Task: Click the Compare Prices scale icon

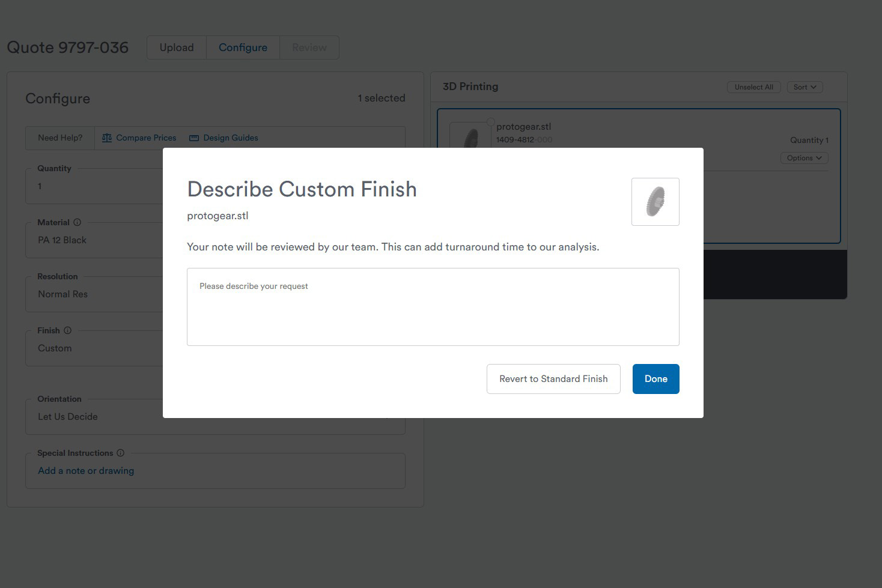Action: [107, 138]
